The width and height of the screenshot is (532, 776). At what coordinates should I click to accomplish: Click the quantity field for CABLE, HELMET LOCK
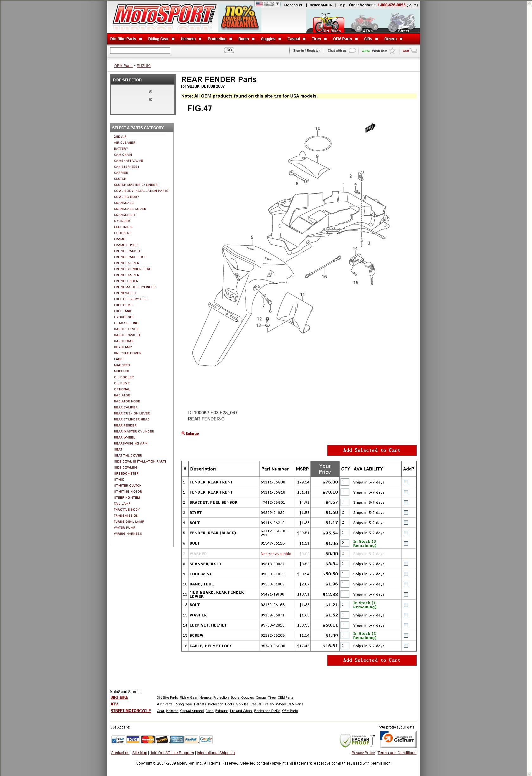[345, 646]
